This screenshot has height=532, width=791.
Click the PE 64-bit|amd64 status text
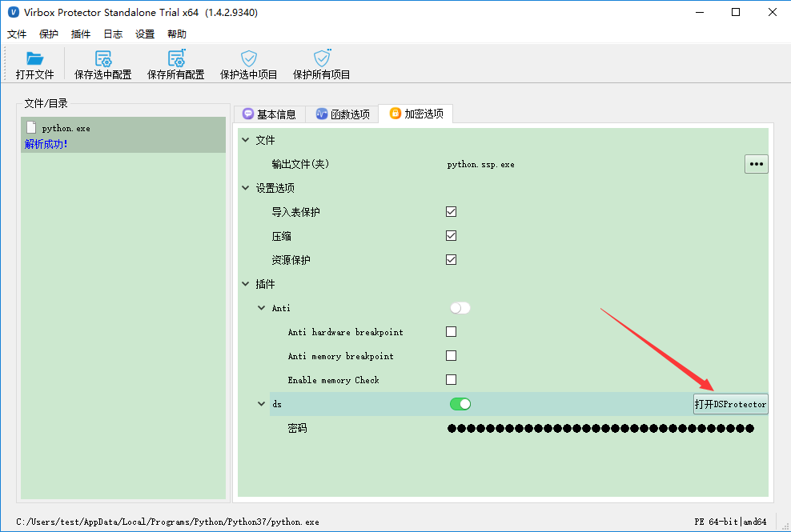pos(730,522)
